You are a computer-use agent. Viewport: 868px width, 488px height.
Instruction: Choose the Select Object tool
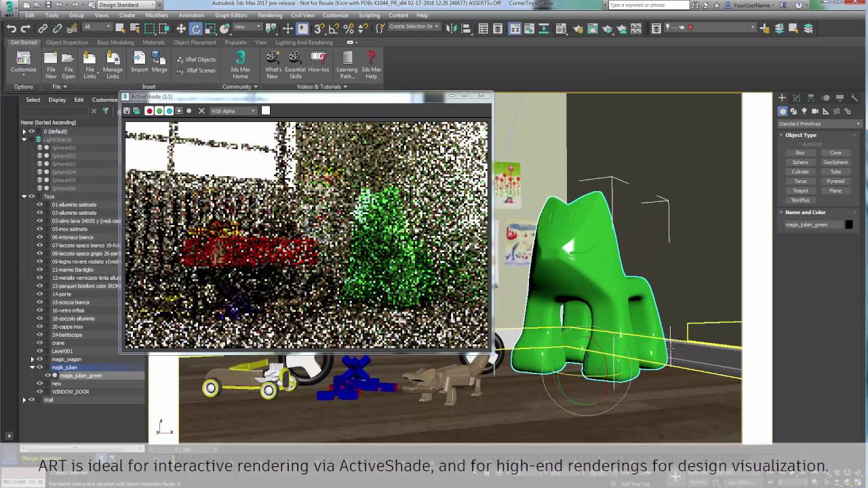coord(120,28)
